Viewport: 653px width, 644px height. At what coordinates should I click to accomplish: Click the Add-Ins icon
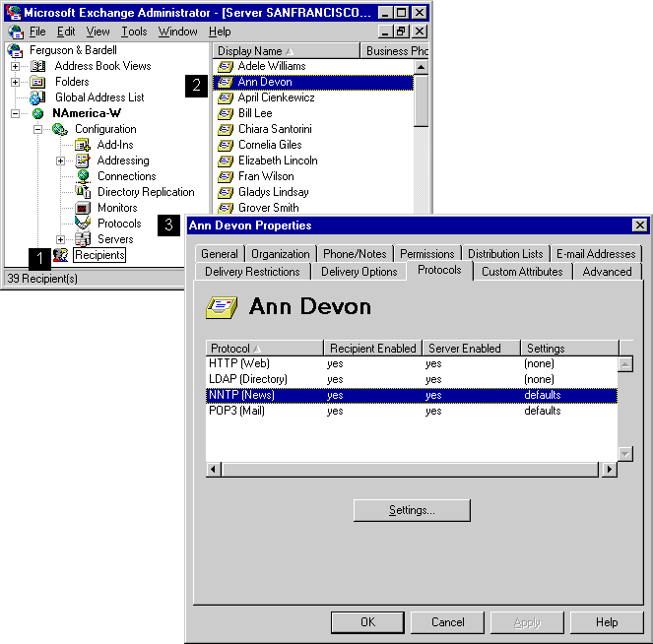click(83, 145)
